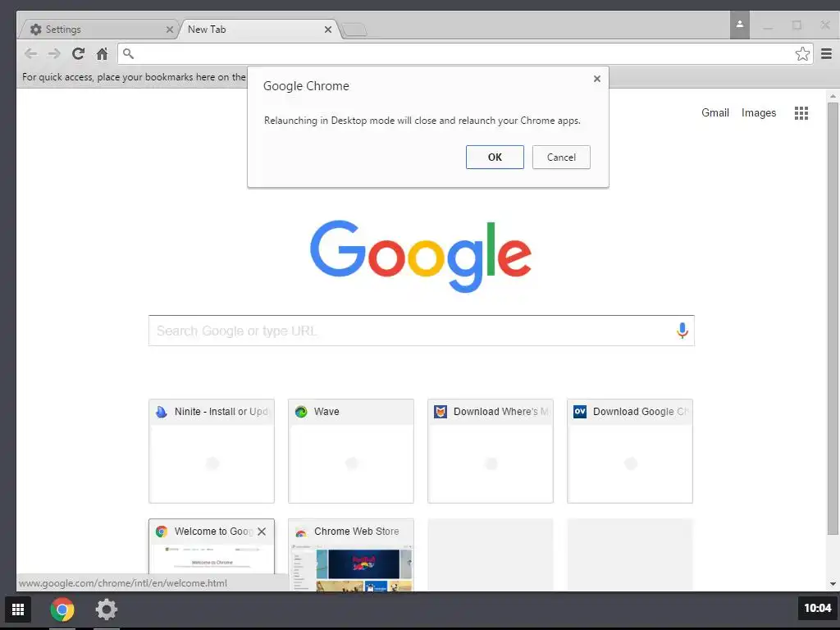This screenshot has height=630, width=840.
Task: Click the Search Google or type URL box
Action: point(421,331)
